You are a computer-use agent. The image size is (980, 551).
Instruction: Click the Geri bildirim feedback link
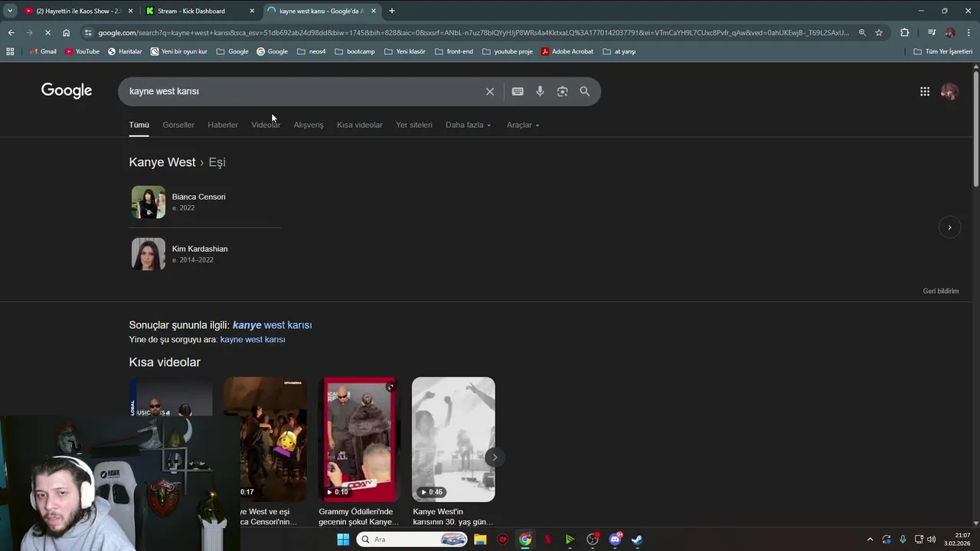[941, 291]
